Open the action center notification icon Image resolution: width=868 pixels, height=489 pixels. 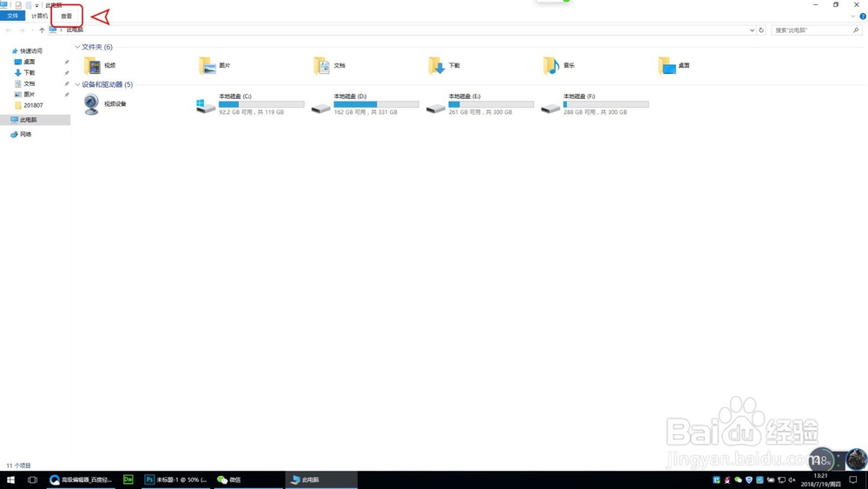coord(853,479)
